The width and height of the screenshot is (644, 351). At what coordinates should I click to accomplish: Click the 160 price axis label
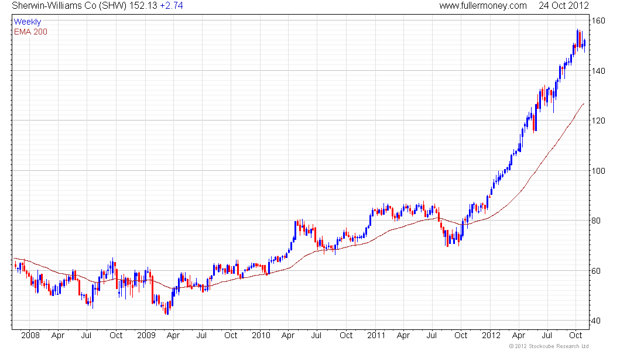pyautogui.click(x=598, y=20)
